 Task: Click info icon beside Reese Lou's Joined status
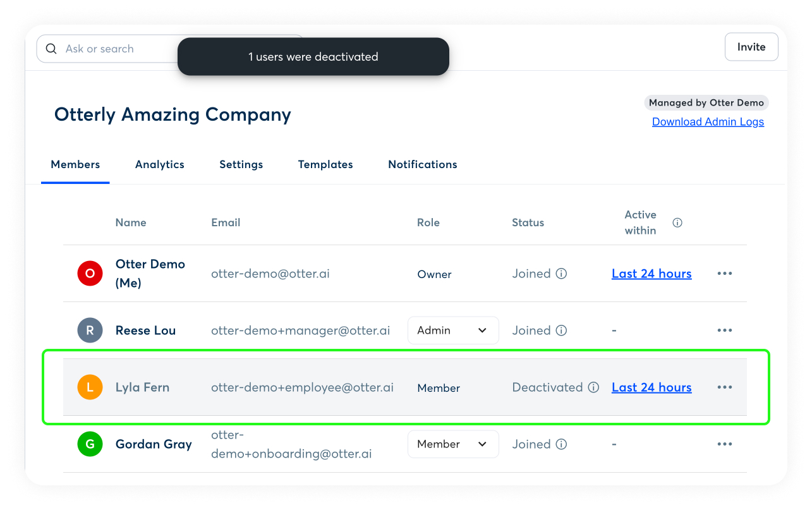[561, 331]
